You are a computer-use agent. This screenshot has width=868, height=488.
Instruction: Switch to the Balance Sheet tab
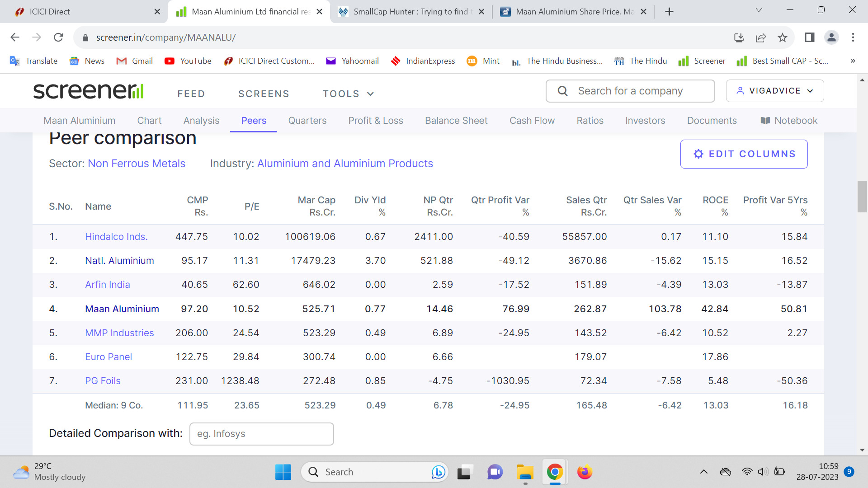456,121
